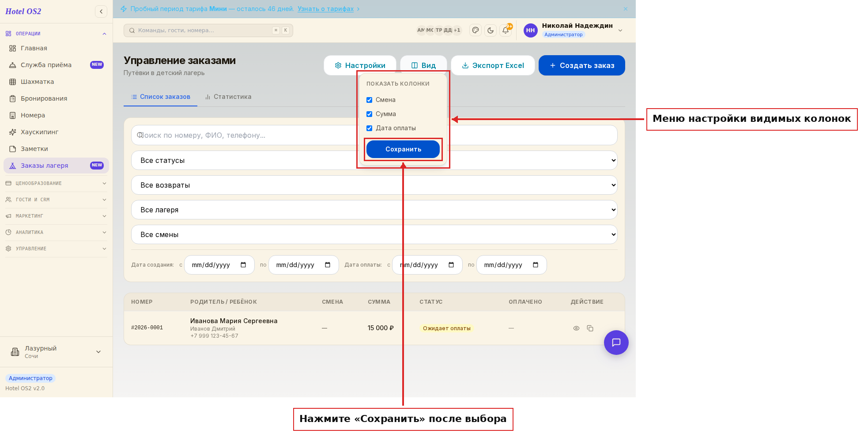This screenshot has height=441, width=868.
Task: Open Шахматка grid view
Action: coord(56,82)
